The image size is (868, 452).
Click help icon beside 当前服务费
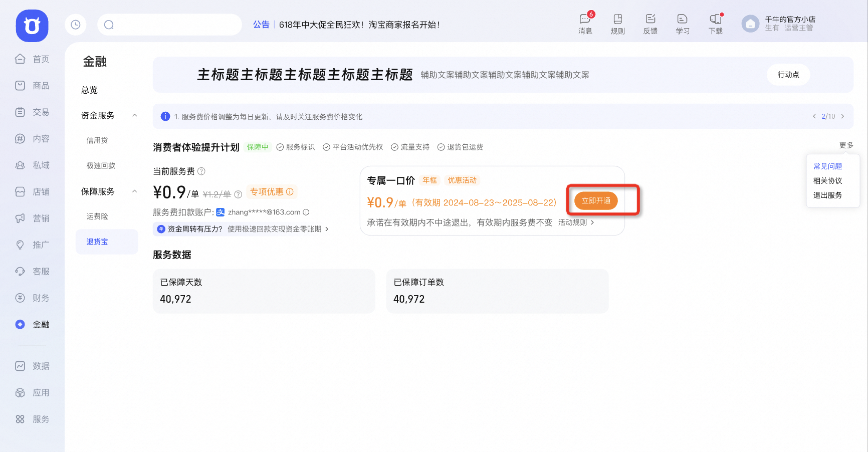point(201,171)
